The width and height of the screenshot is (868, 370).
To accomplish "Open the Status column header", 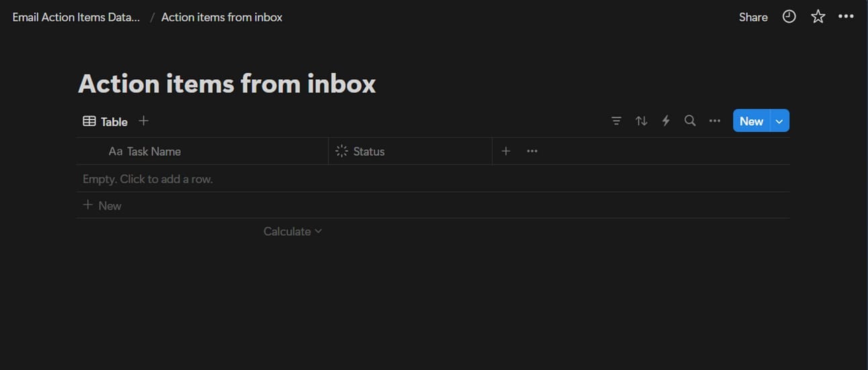I will coord(410,151).
